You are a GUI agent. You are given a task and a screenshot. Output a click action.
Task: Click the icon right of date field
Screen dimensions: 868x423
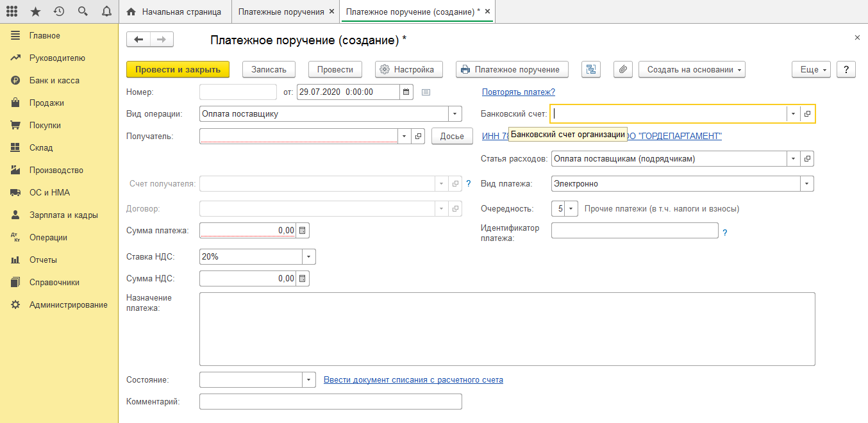pyautogui.click(x=426, y=92)
